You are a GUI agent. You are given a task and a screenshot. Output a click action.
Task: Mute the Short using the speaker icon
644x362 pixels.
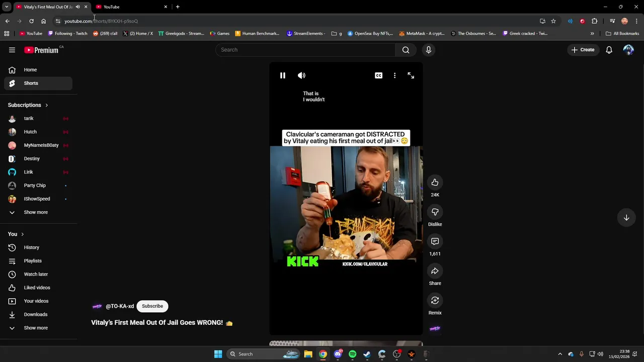point(301,75)
